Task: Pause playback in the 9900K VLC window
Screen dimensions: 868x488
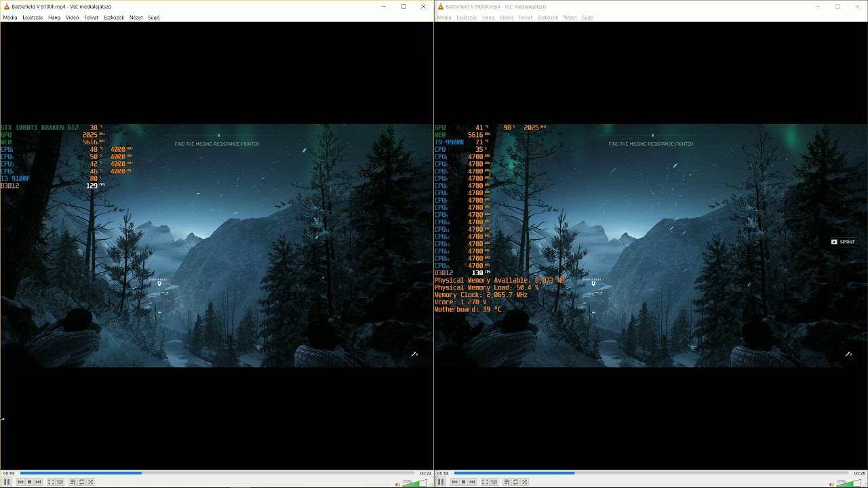Action: [441, 482]
